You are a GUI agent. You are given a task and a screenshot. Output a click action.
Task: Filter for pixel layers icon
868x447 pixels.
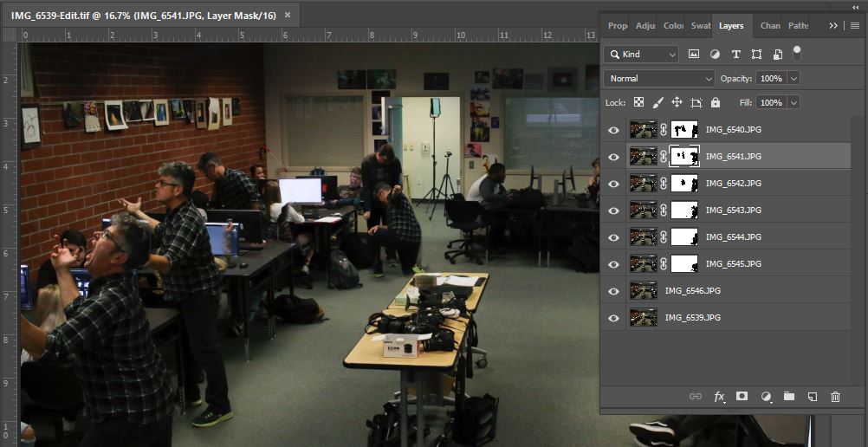coord(693,54)
